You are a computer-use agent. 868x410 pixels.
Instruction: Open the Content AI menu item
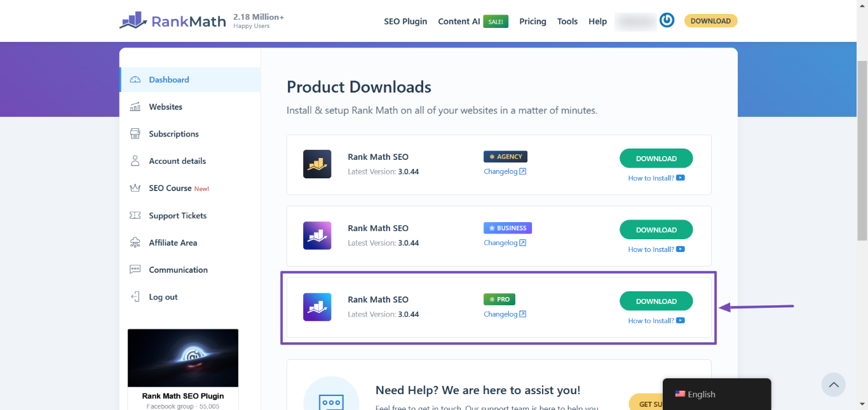(x=459, y=22)
